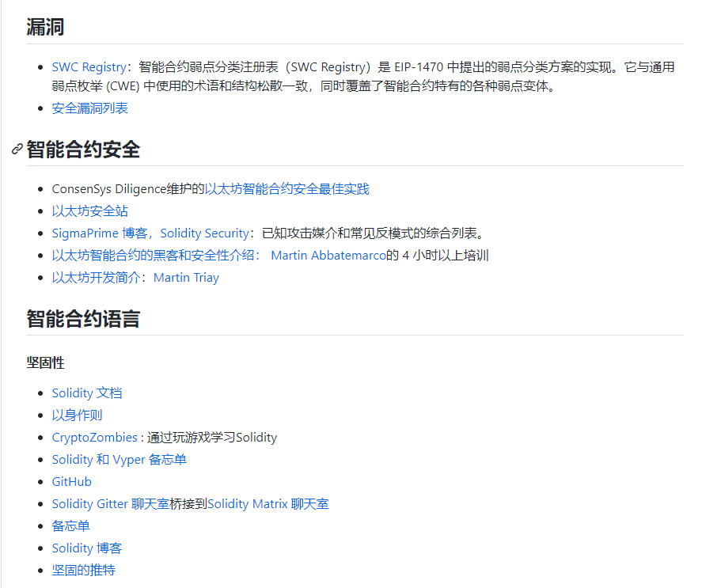The height and width of the screenshot is (588, 702).
Task: Click the 坚固性 subheading
Action: pos(46,362)
